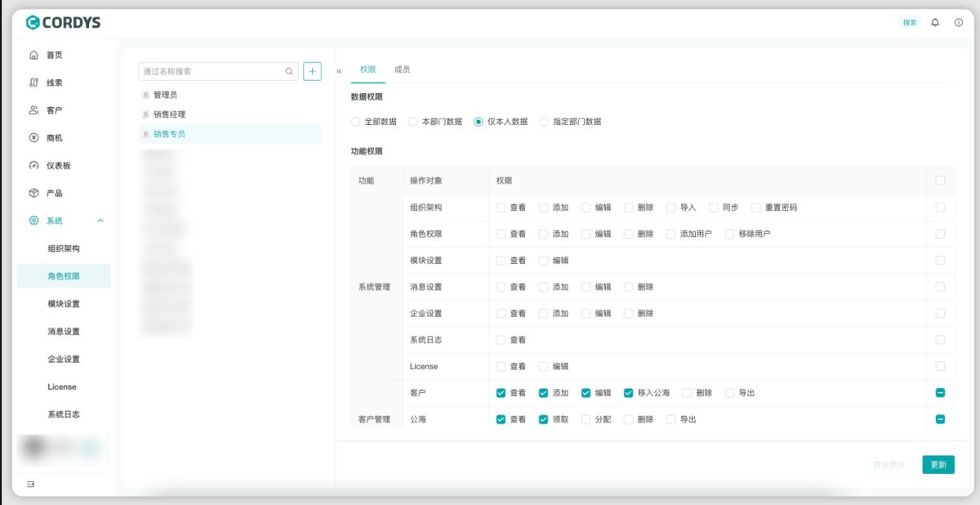The image size is (980, 505).
Task: Click the 搜索 button in top bar
Action: [x=910, y=22]
